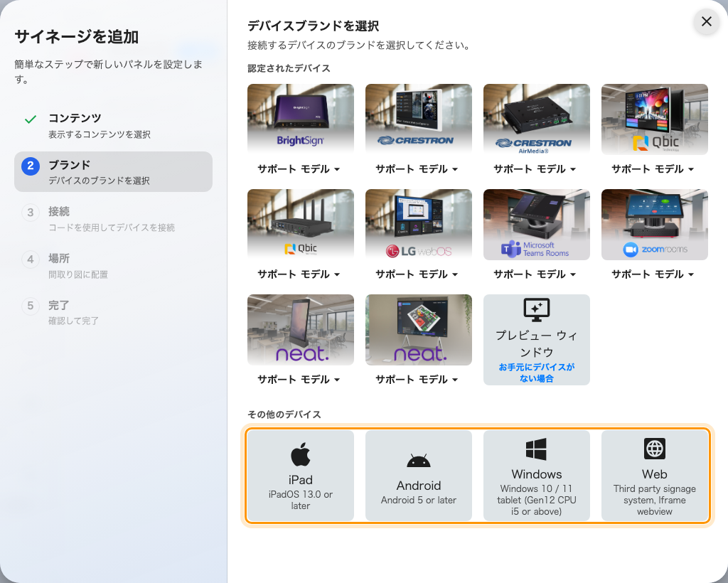Click '確認して完了' subtitle
Viewport: 728px width, 583px height.
(73, 321)
